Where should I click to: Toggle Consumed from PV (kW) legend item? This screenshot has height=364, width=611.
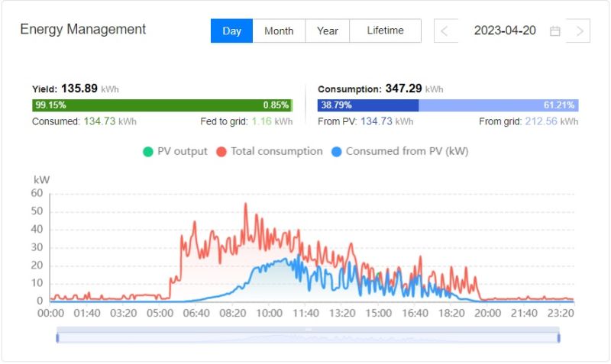tap(400, 151)
